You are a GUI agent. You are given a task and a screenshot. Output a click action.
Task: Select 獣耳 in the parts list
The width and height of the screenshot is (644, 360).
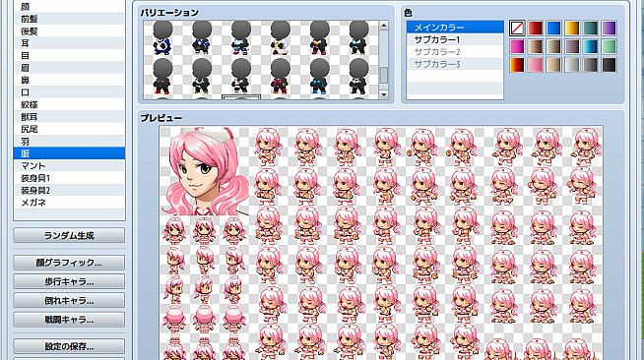[69, 117]
